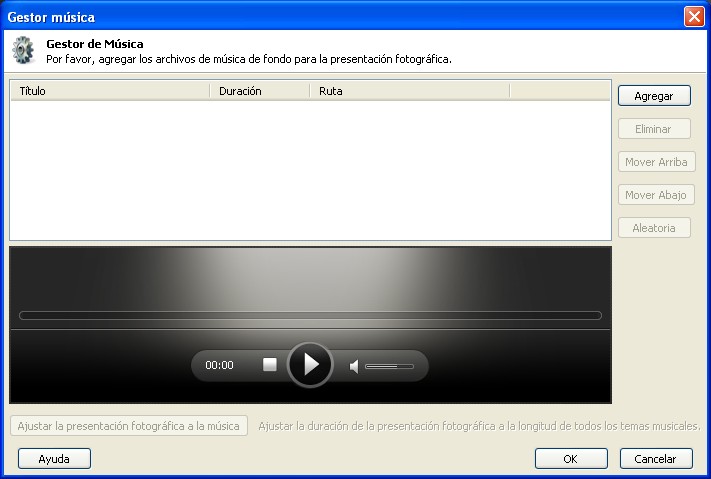This screenshot has width=711, height=479.
Task: Click the Aleatoria shuffle button
Action: pos(654,228)
